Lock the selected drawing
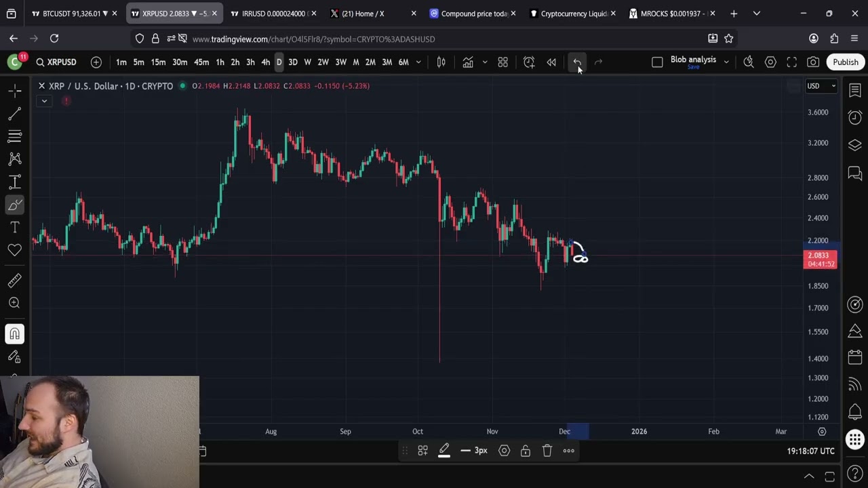868x488 pixels. [x=526, y=451]
